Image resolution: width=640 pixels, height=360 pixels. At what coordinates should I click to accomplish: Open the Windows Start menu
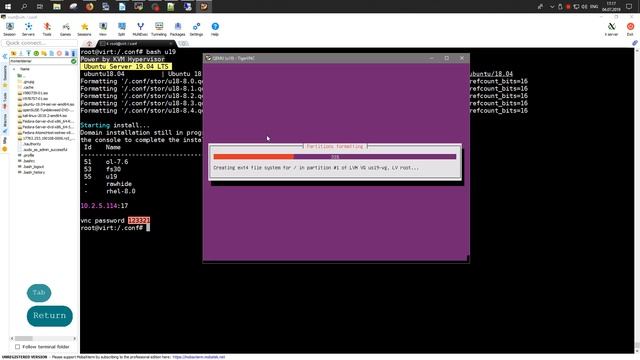(8, 7)
